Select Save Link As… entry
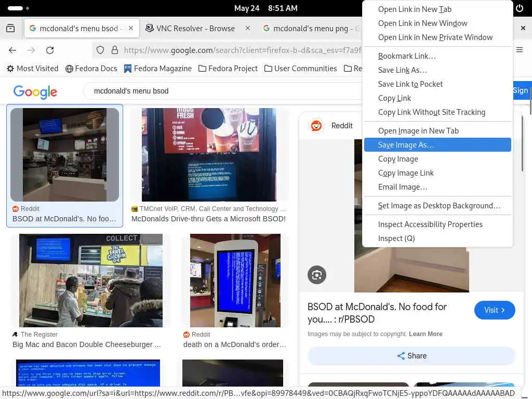 (x=437, y=70)
